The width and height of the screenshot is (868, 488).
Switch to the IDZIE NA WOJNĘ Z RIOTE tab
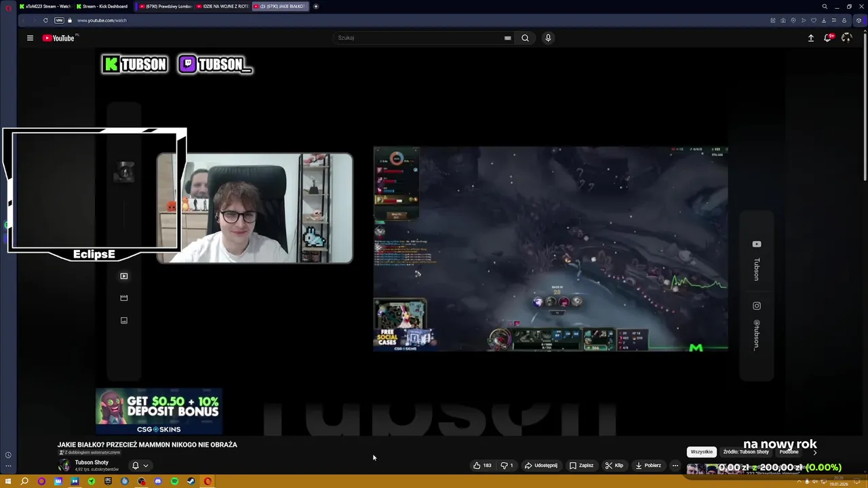pos(223,6)
